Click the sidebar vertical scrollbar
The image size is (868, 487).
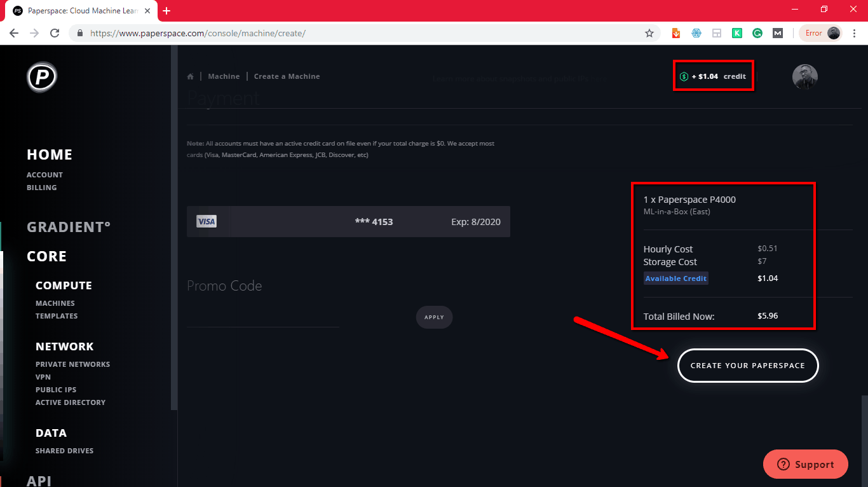[x=174, y=229]
